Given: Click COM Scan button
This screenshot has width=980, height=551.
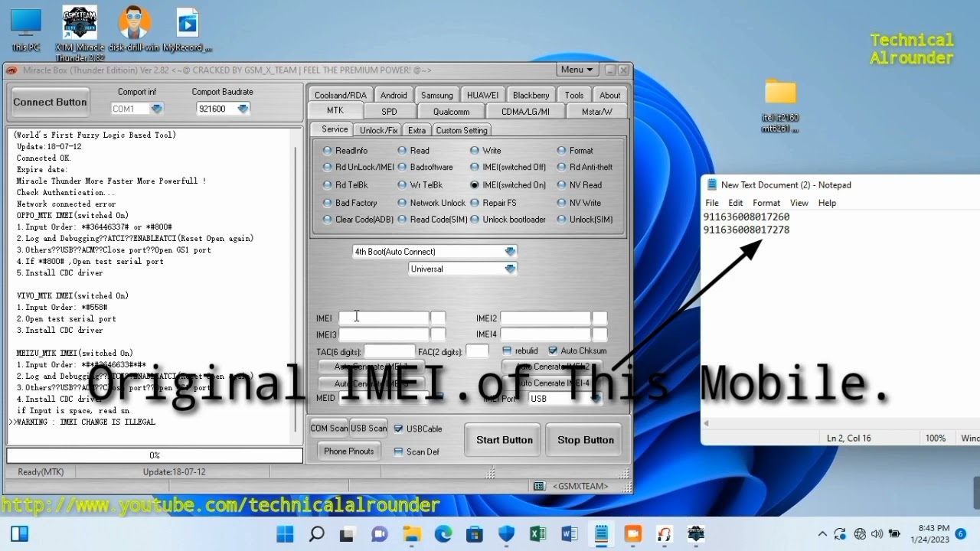Looking at the screenshot, I should tap(329, 429).
